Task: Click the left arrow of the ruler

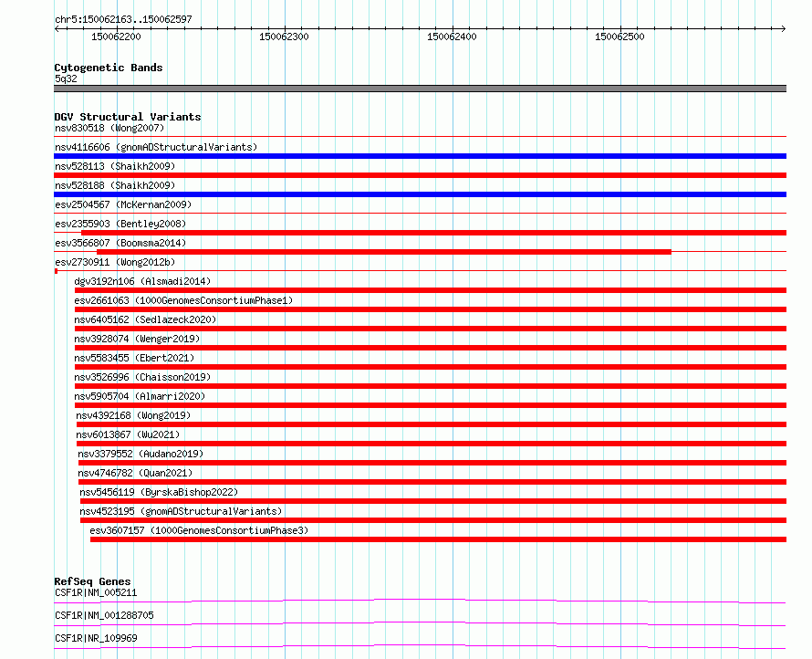Action: click(x=57, y=28)
